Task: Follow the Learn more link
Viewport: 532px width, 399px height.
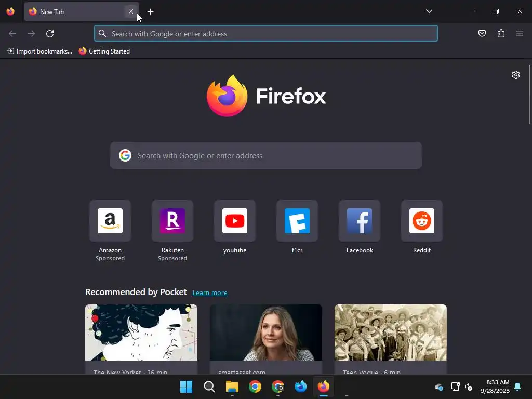Action: 210,293
